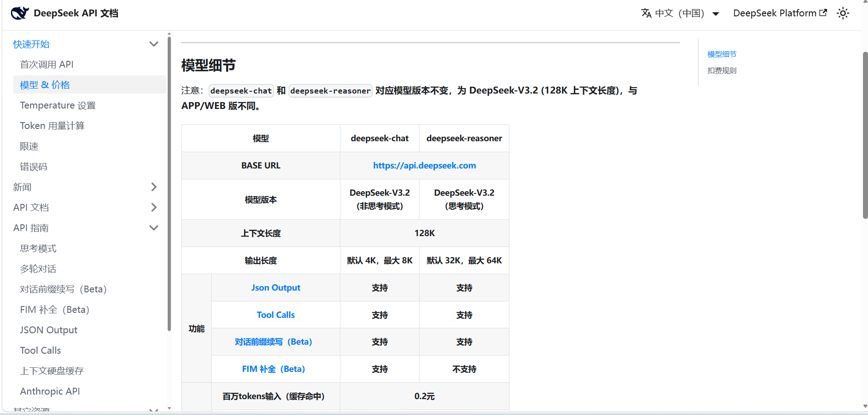Click the 功能 row group label
The width and height of the screenshot is (868, 415).
(197, 328)
